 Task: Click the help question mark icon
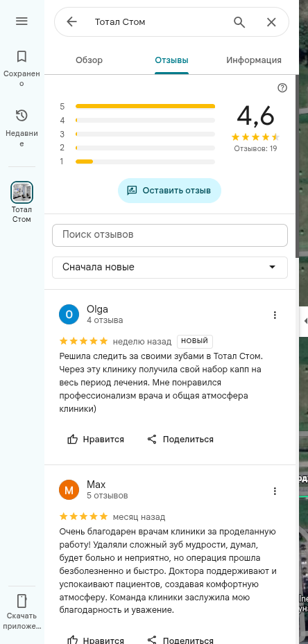point(282,87)
